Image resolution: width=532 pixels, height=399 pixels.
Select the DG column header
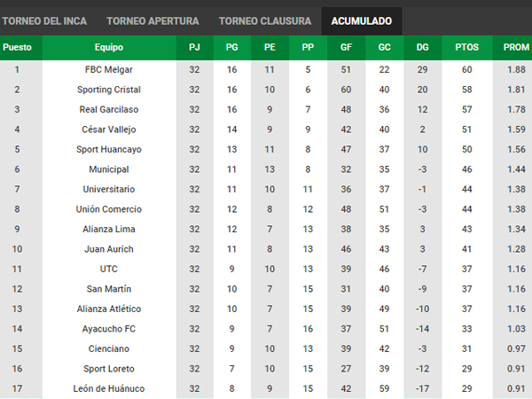[422, 47]
